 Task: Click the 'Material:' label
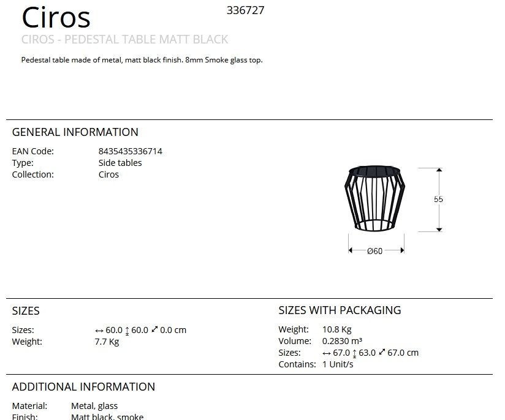point(29,406)
